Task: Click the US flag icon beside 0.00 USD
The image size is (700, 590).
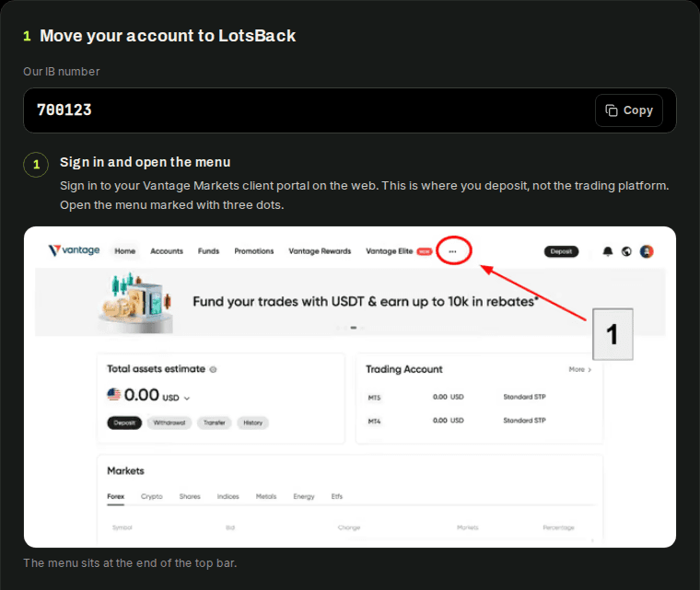Action: tap(114, 395)
